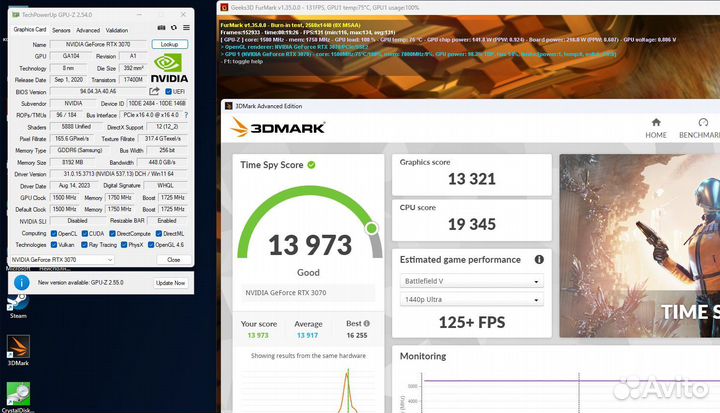Click the blue info icon in update bar
The height and width of the screenshot is (413, 720).
coord(22,283)
